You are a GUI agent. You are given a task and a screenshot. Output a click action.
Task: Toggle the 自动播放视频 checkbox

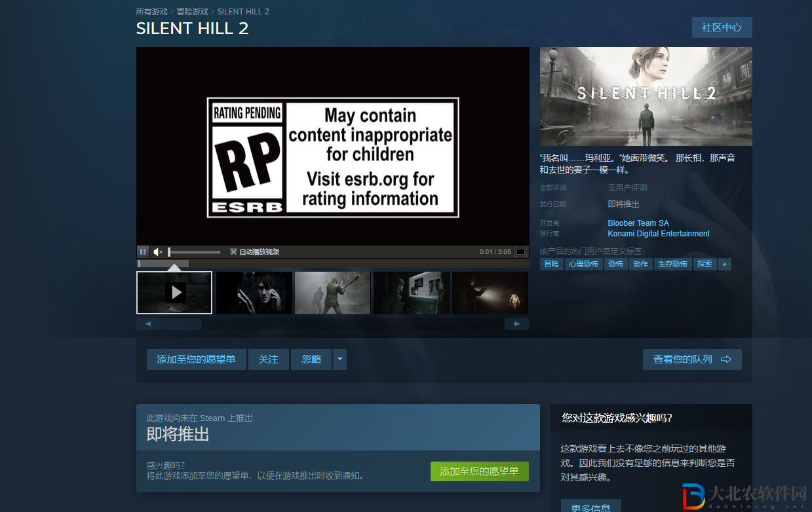(233, 251)
